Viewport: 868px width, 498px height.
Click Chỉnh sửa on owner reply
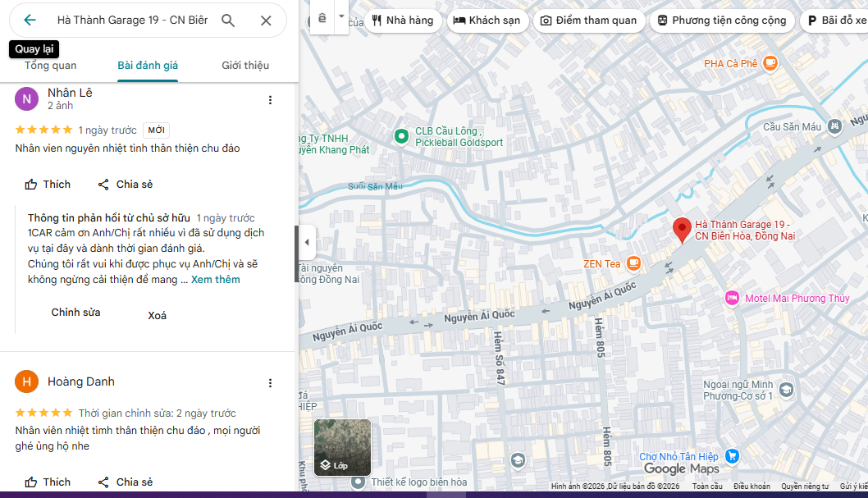(x=75, y=312)
